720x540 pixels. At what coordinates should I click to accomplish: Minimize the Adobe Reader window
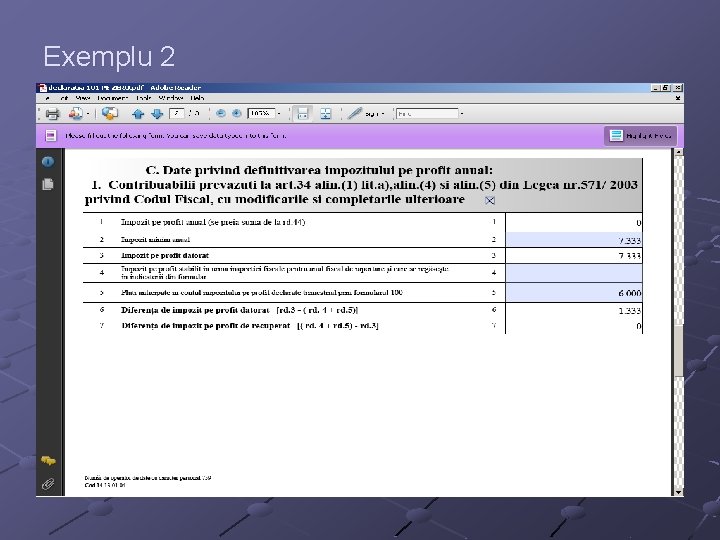[x=655, y=88]
